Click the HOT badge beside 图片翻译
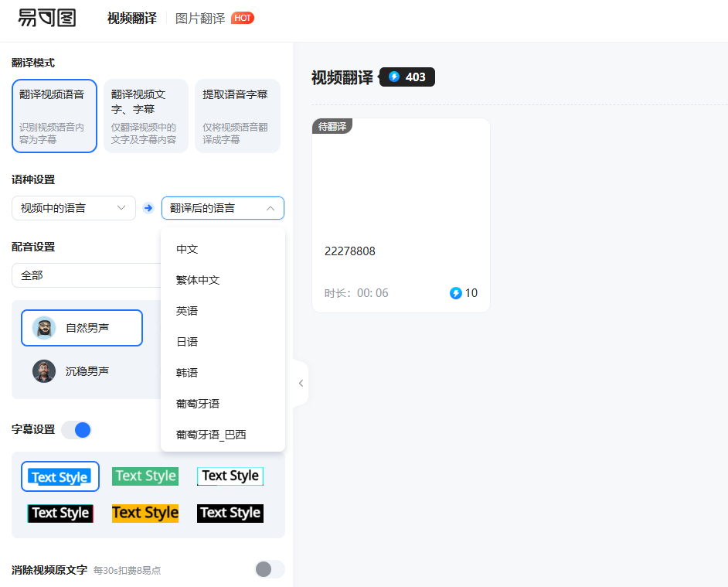The height and width of the screenshot is (587, 728). coord(242,18)
